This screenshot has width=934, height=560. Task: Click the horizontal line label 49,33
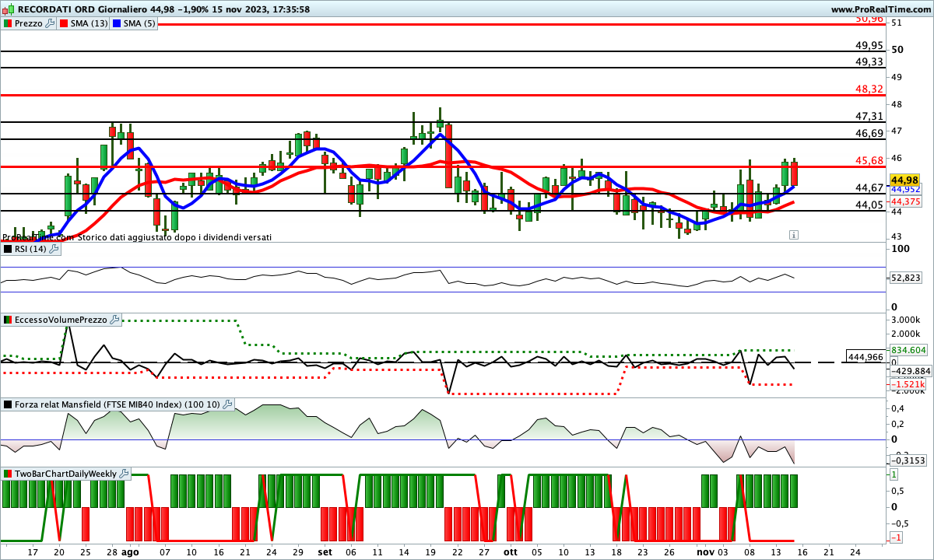coord(869,61)
